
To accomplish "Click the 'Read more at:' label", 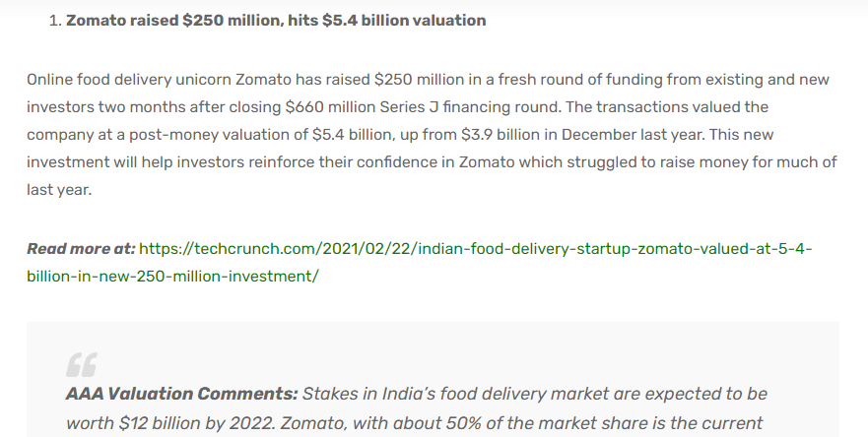I will click(81, 249).
